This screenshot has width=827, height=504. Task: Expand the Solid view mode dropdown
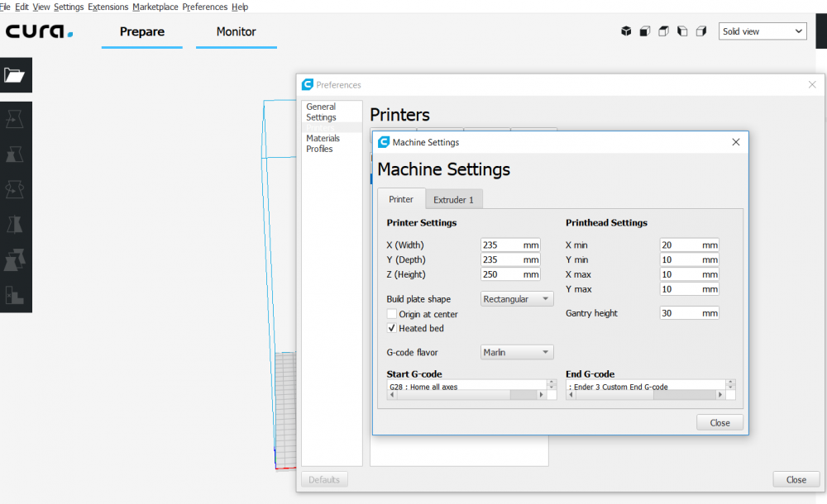(x=762, y=31)
